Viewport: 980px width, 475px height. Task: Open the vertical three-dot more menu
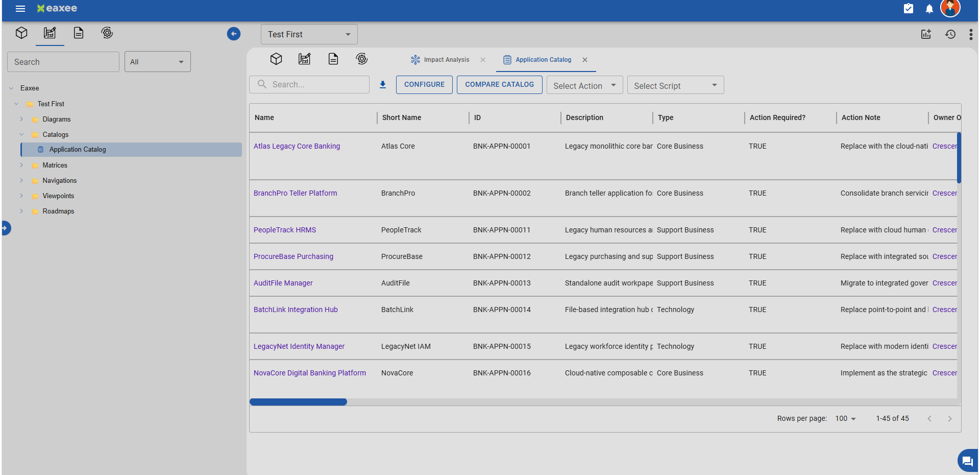click(x=971, y=34)
